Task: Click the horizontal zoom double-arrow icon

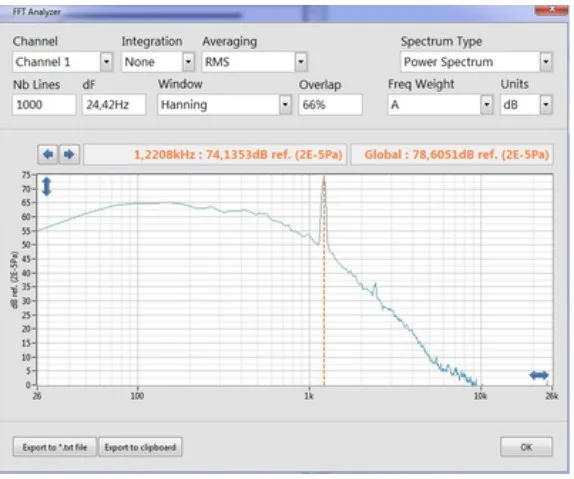Action: [539, 375]
